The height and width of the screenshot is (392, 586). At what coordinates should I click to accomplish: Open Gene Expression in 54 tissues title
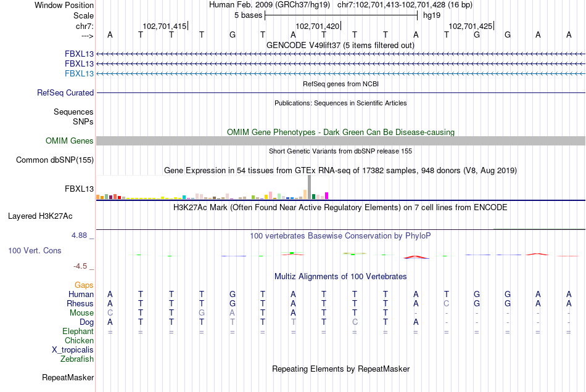pyautogui.click(x=340, y=170)
